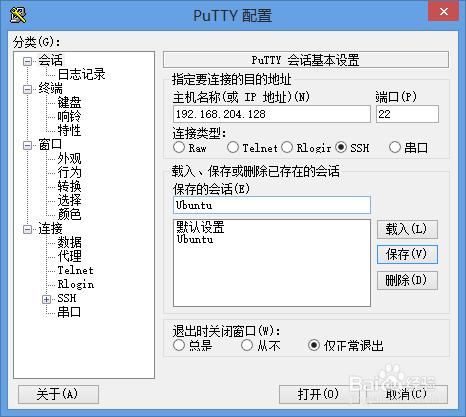
Task: Collapse the 连接 tree branch
Action: point(27,229)
